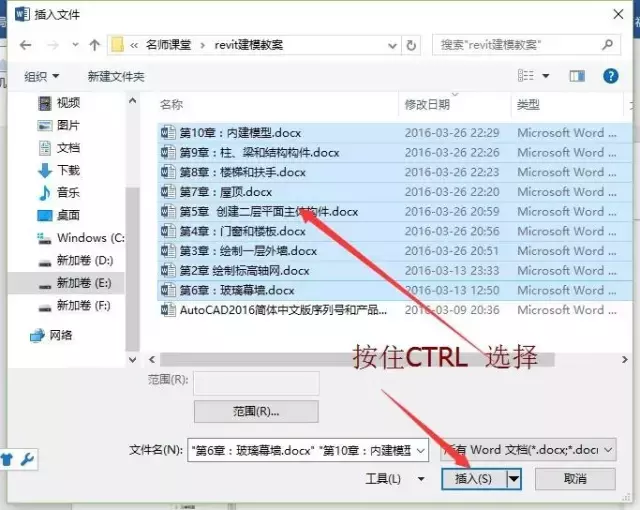Screen dimensions: 640x510
Task: Select 桌面 in the navigation pane
Action: click(58, 215)
